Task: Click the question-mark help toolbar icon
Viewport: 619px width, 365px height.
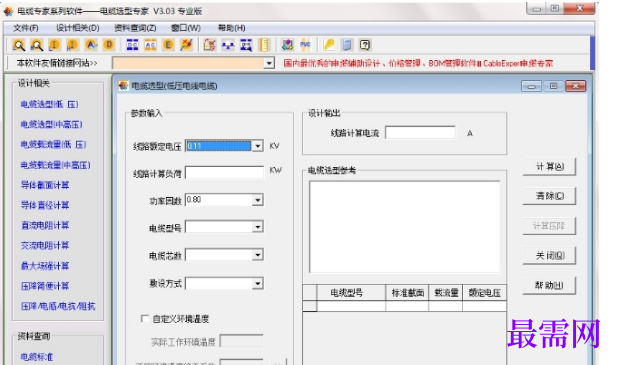Action: [x=365, y=45]
